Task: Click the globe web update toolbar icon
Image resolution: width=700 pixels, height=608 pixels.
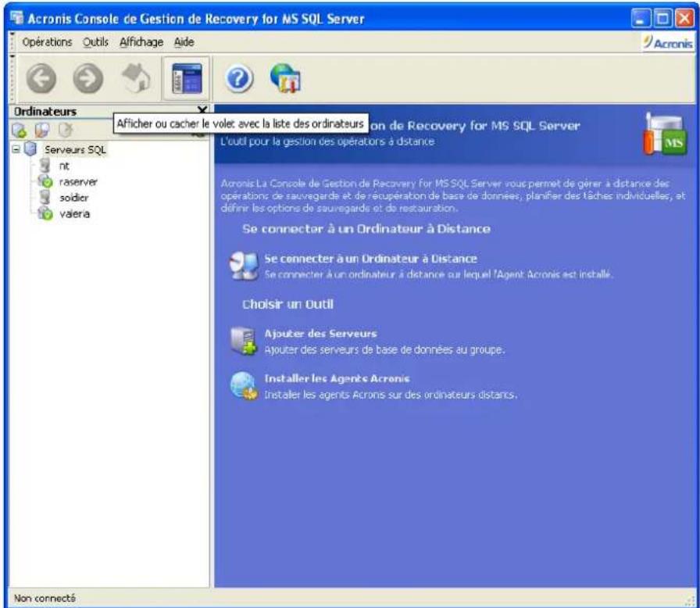Action: tap(286, 79)
